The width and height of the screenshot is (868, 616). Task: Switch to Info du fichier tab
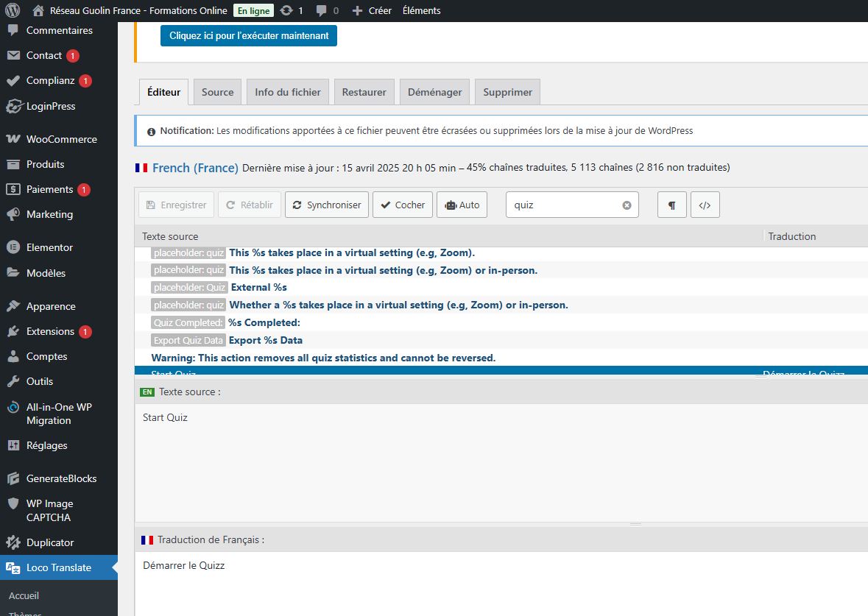(x=287, y=92)
